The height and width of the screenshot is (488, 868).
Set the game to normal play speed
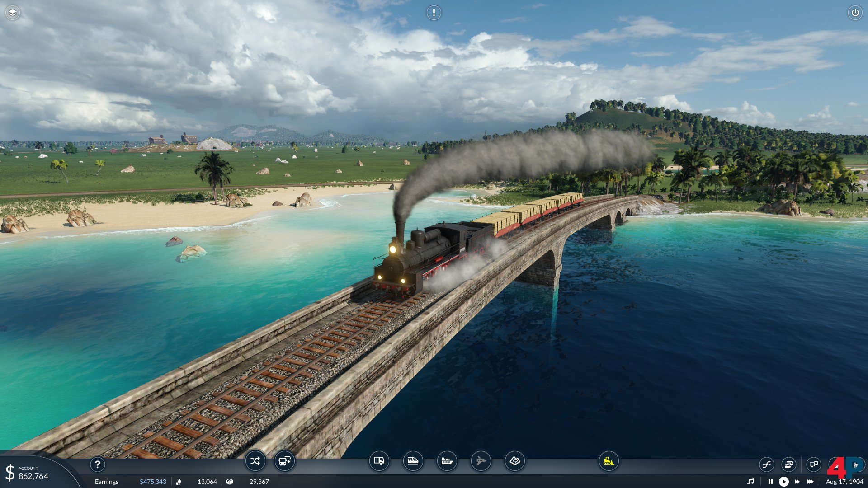pos(783,482)
